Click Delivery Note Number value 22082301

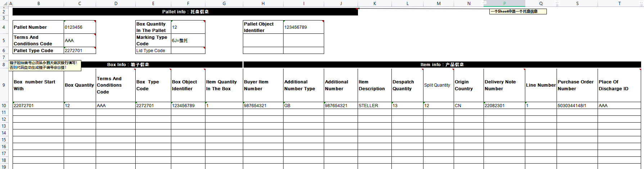coord(504,106)
